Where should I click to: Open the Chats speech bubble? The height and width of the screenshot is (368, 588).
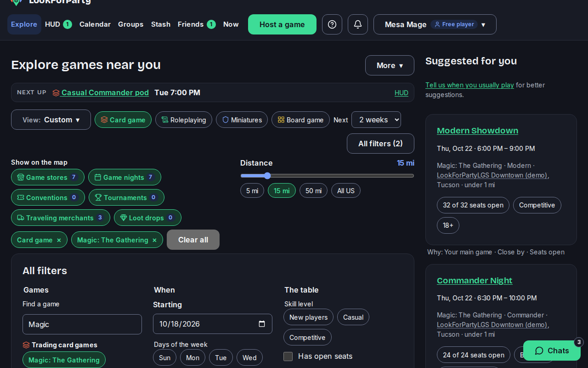click(x=552, y=351)
